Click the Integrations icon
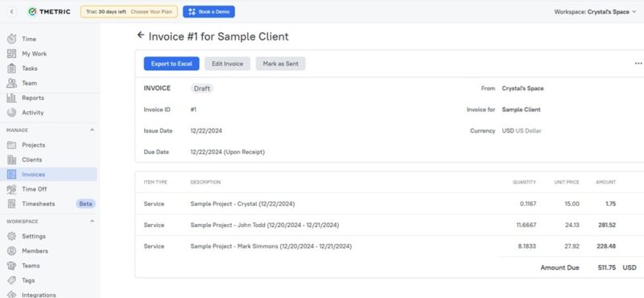This screenshot has width=644, height=298. tap(11, 295)
